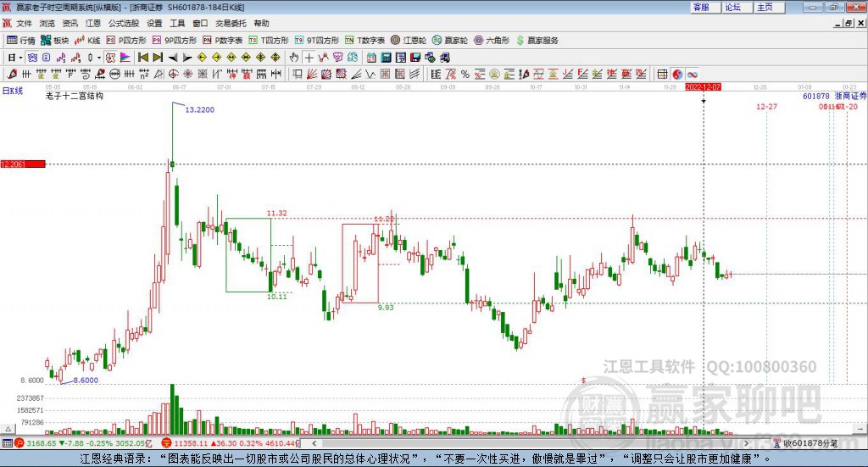
Task: Open the 浏览 menu
Action: 47,23
